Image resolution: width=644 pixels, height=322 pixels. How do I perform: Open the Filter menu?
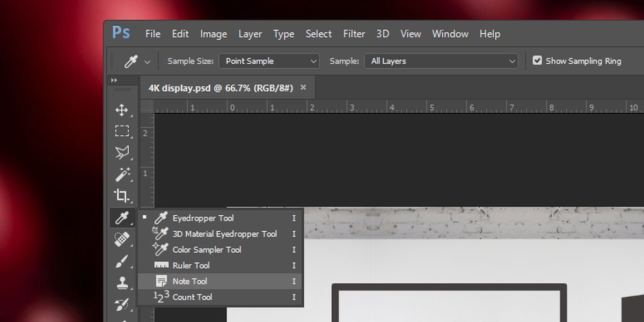coord(354,34)
